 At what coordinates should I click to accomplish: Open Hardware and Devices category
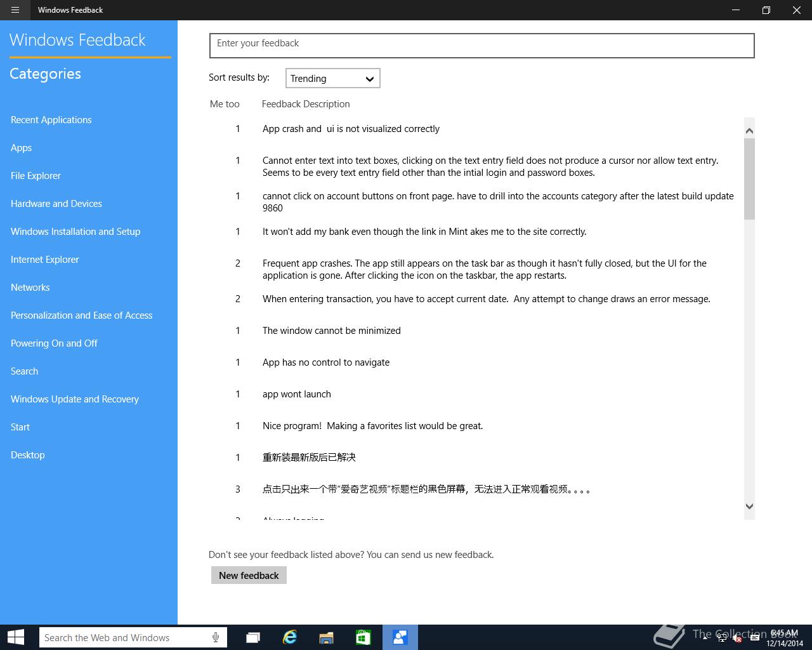(x=56, y=204)
